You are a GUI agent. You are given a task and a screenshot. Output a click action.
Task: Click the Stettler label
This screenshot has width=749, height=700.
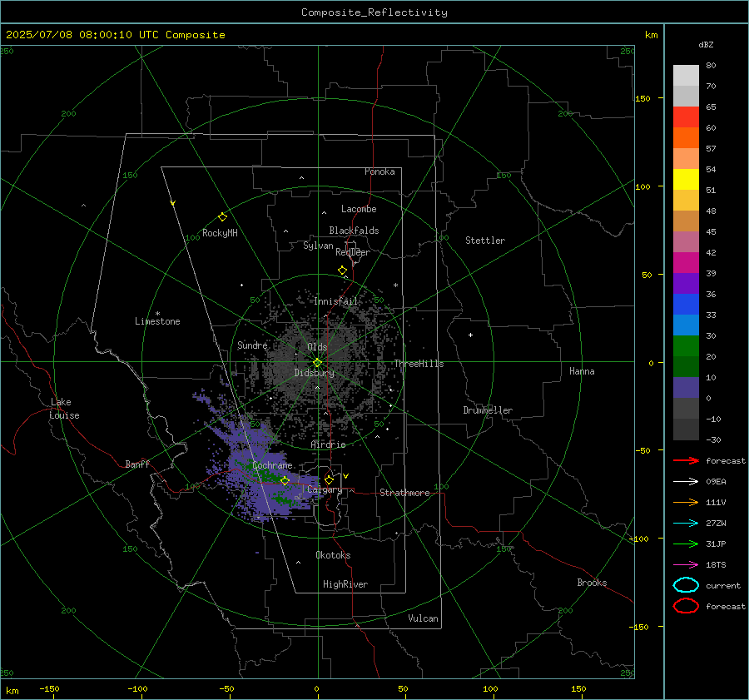tap(485, 241)
